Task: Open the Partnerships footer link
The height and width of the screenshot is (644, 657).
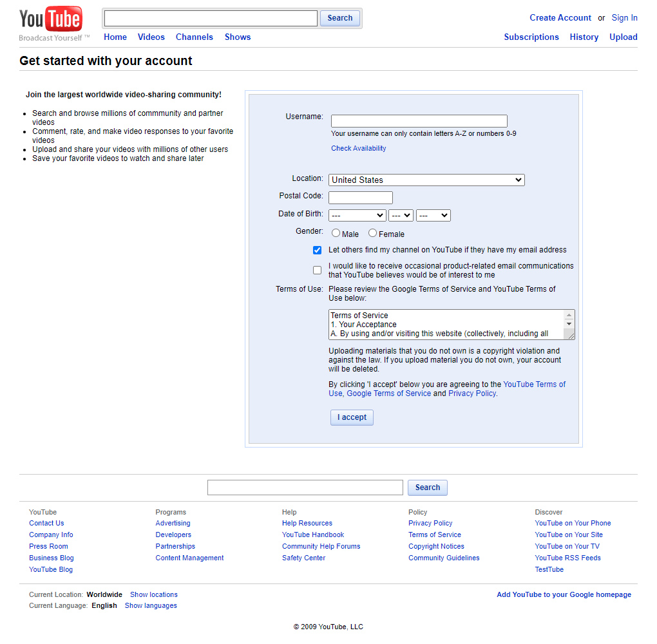Action: click(176, 546)
